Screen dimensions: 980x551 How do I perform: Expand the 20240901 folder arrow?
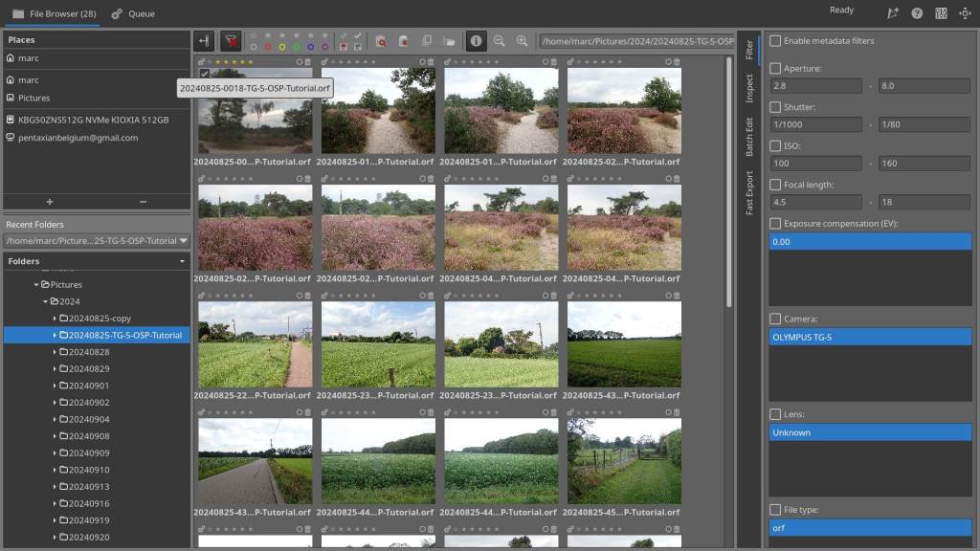(55, 386)
